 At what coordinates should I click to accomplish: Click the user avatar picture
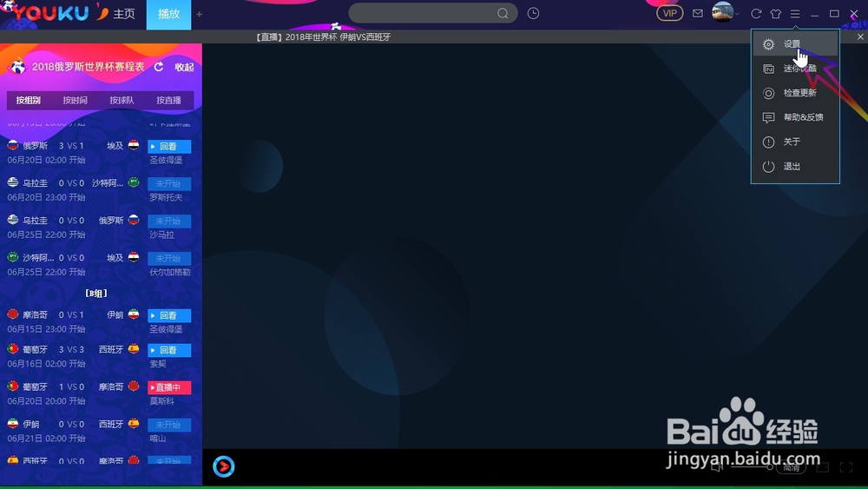(x=722, y=12)
